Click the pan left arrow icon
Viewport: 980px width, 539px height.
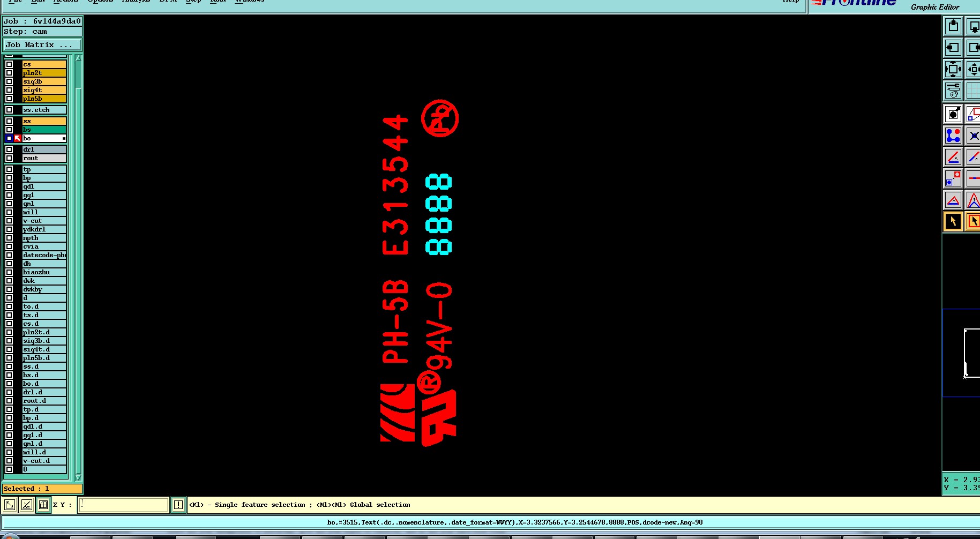(953, 47)
